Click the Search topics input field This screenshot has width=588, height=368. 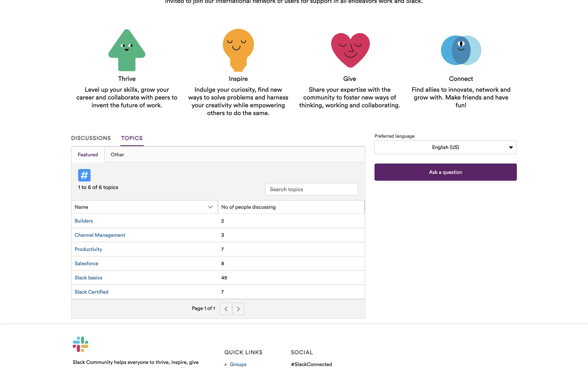click(311, 189)
